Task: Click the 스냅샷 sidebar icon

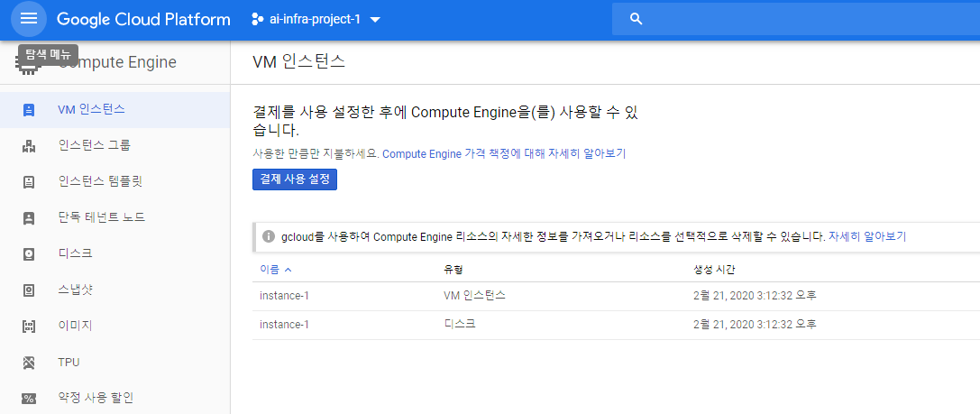Action: point(28,290)
